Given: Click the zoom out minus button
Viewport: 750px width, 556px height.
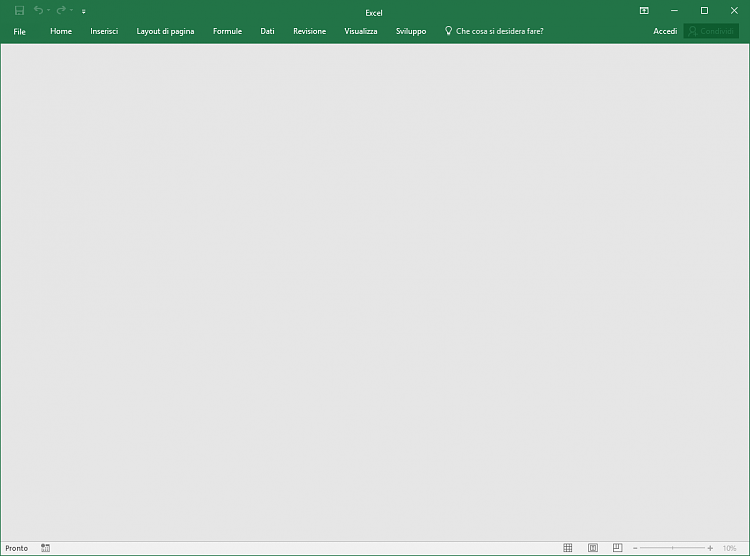Looking at the screenshot, I should click(x=635, y=548).
